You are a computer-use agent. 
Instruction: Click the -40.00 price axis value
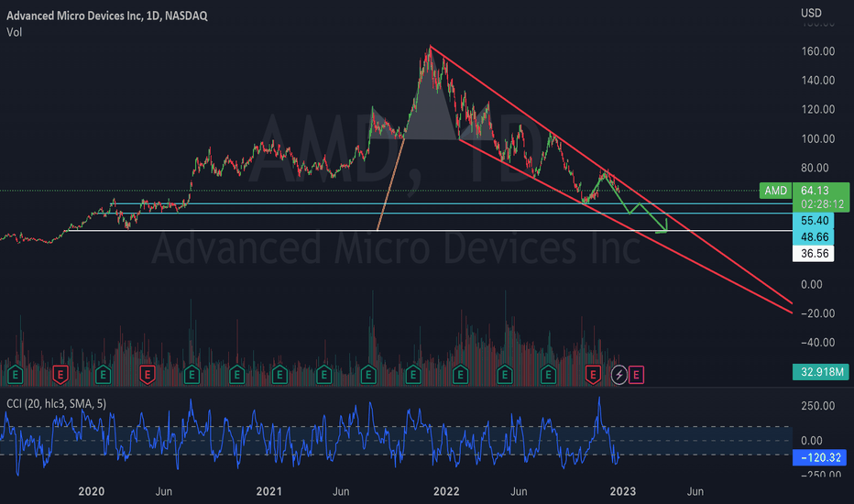tap(817, 343)
